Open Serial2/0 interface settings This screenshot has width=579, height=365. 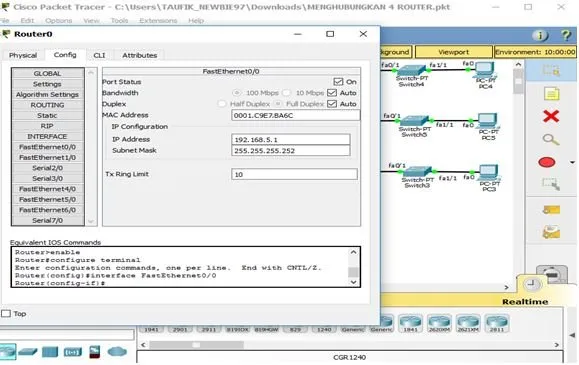pyautogui.click(x=47, y=168)
